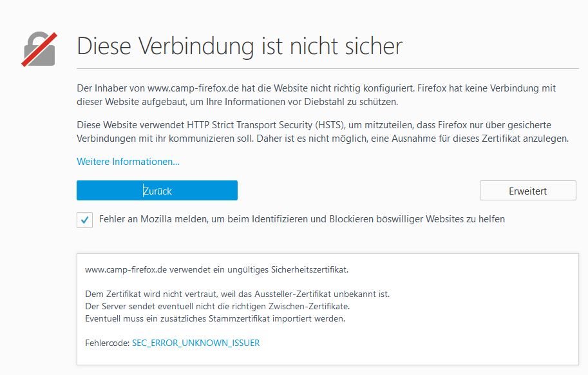The image size is (588, 375).
Task: Uncheck the 'Fehler an Mozilla melden' checkbox
Action: (x=84, y=220)
